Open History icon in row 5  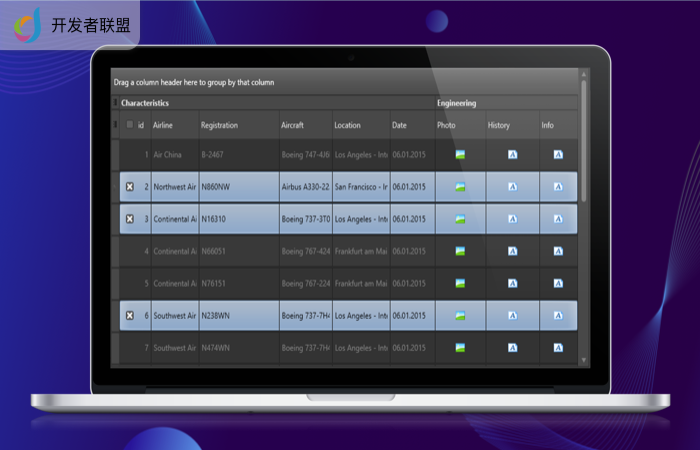tap(512, 283)
